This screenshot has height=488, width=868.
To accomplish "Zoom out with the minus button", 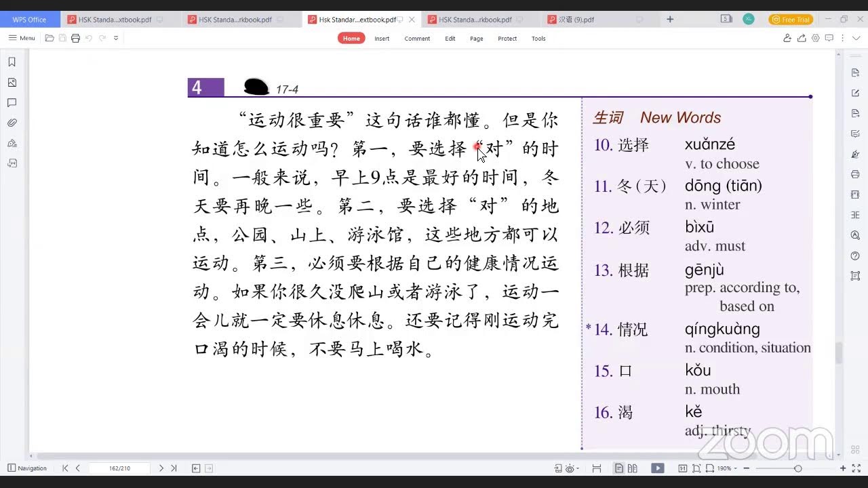I will (x=746, y=468).
